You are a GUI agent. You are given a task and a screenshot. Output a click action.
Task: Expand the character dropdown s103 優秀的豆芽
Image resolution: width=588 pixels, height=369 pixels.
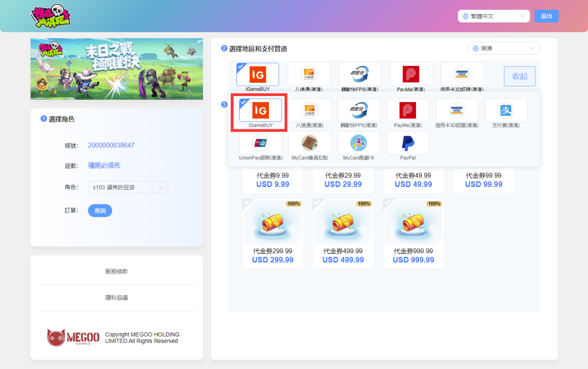(x=128, y=187)
